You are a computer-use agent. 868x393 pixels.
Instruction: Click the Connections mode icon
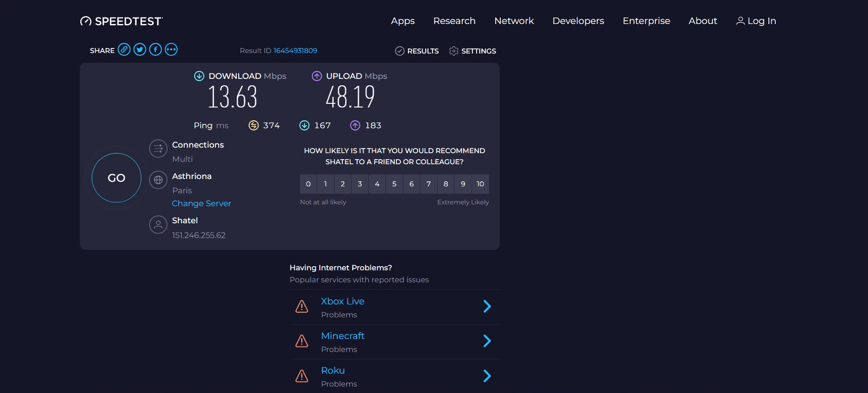point(158,149)
